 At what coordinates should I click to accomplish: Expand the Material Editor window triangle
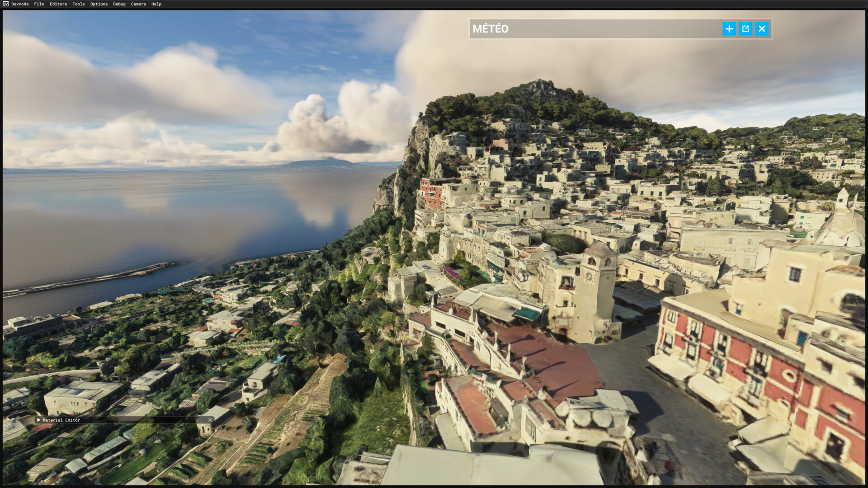39,420
